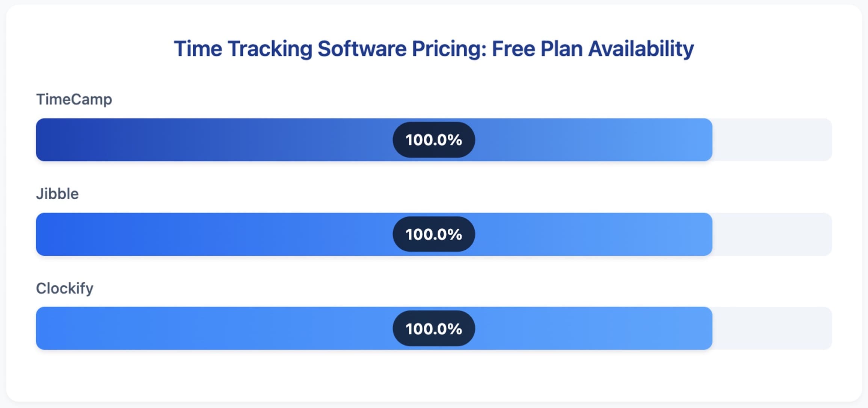Click the Clockify 100.0% badge

434,329
